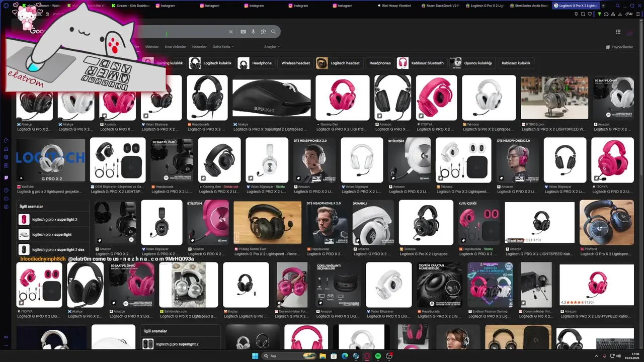Open the on-screen keyboard icon in search bar

pos(243,32)
